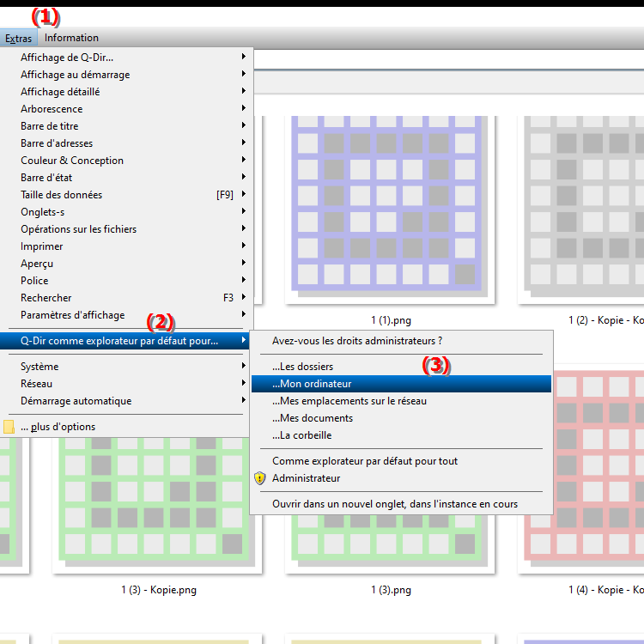Open Barre d'état submenu
The height and width of the screenshot is (644, 644).
126,178
